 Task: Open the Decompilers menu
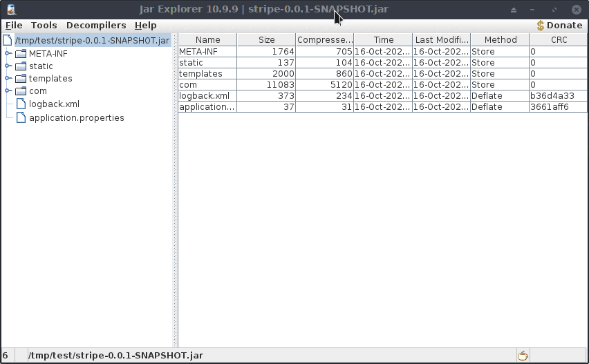[96, 26]
